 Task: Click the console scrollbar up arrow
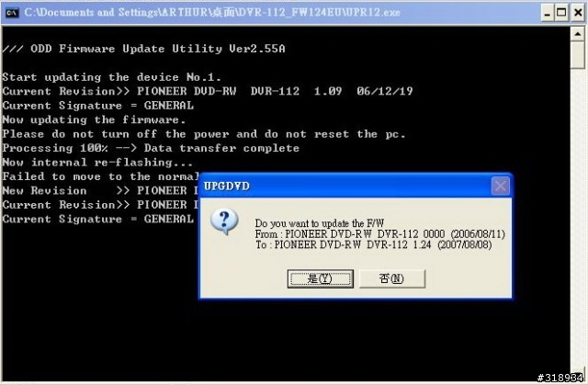pos(578,34)
